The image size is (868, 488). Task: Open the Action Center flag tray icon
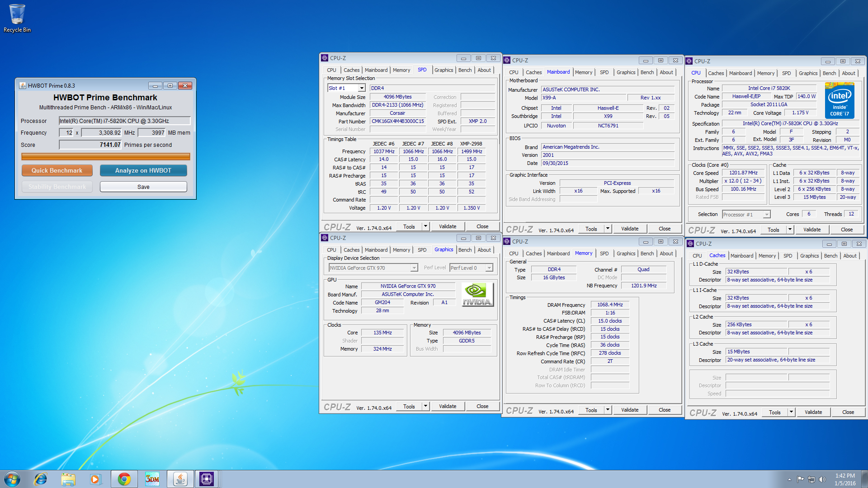coord(800,479)
